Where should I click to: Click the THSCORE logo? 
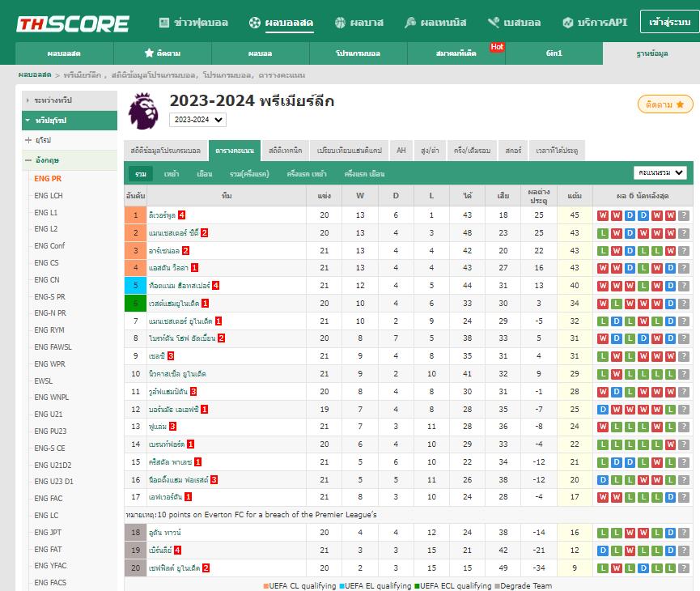coord(73,23)
